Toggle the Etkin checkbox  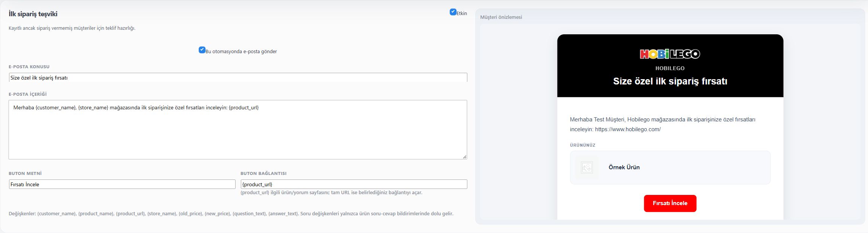pyautogui.click(x=453, y=12)
